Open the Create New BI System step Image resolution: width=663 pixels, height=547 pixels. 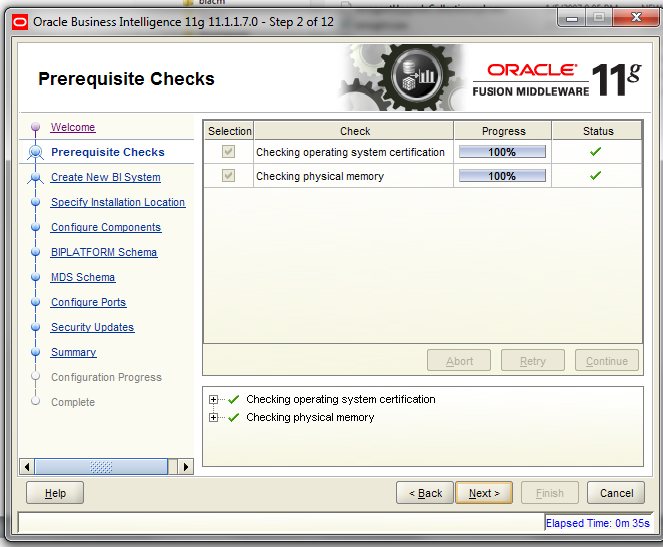click(106, 177)
